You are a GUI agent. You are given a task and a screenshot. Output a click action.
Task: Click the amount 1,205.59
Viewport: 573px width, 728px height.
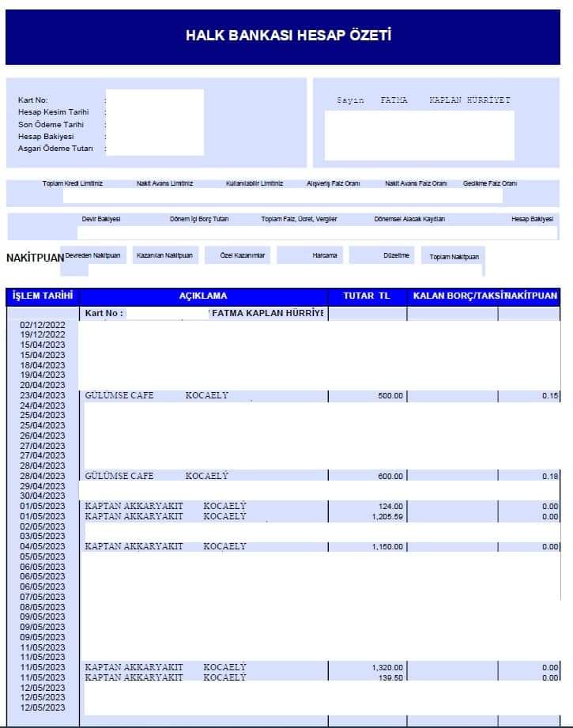pos(388,517)
